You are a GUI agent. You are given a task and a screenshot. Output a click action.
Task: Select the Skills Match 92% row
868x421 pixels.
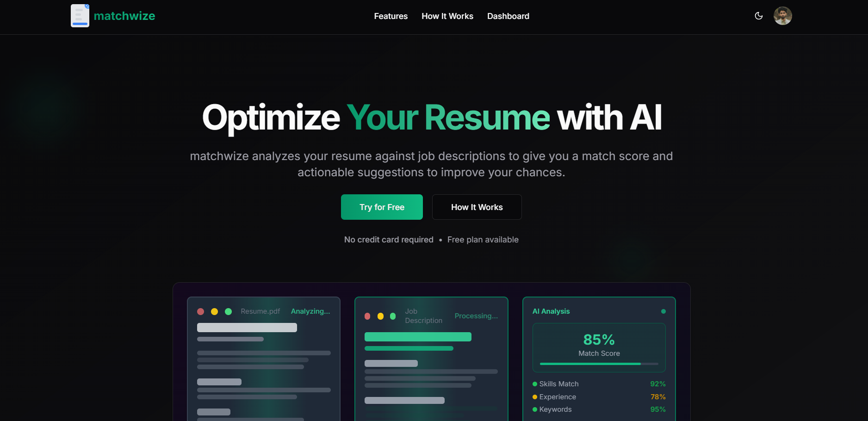point(599,384)
